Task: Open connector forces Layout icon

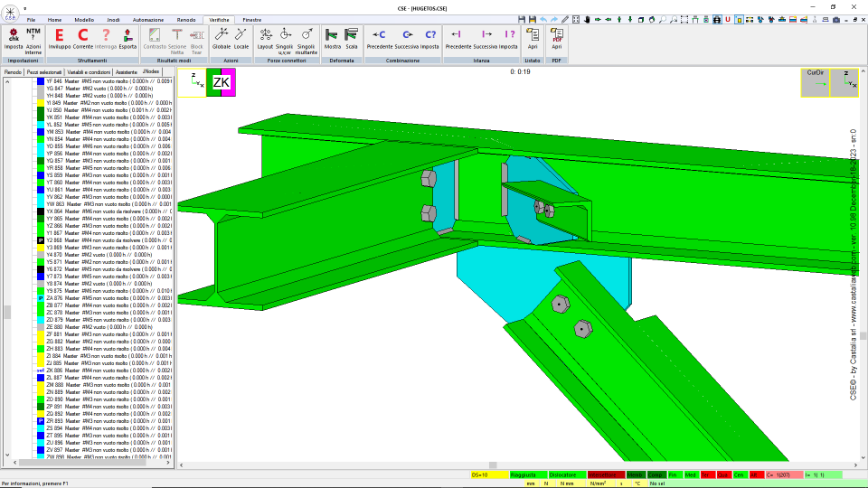Action: point(265,39)
